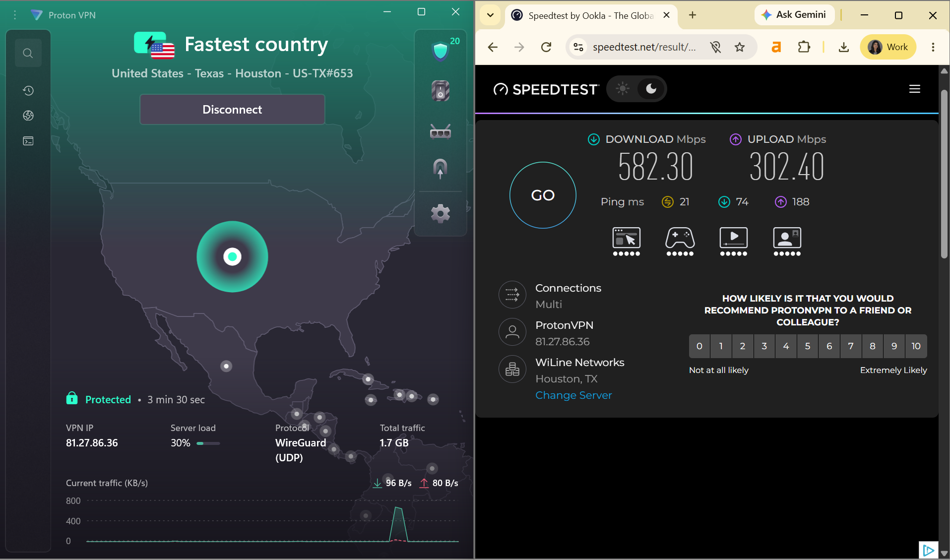Open Proton VPN settings gear

pos(441,214)
